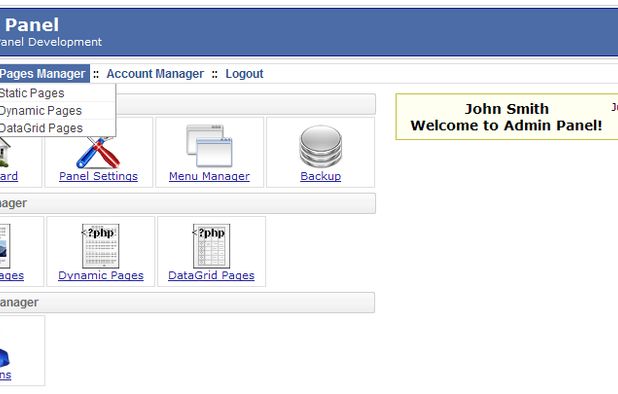
Task: Open the Panel Settings link
Action: pyautogui.click(x=99, y=176)
